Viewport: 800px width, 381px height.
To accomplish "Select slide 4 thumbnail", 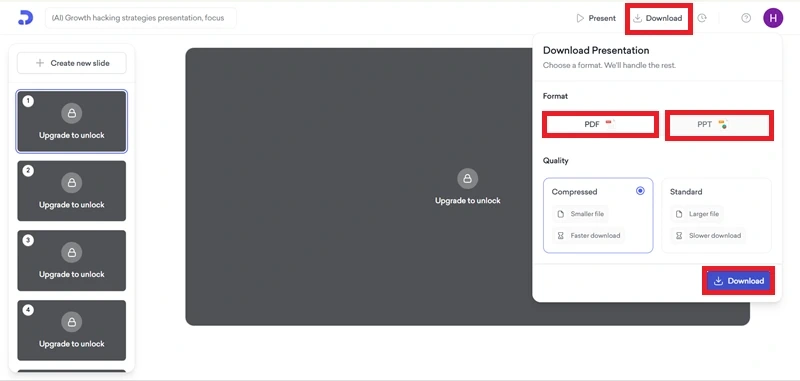I will click(72, 330).
